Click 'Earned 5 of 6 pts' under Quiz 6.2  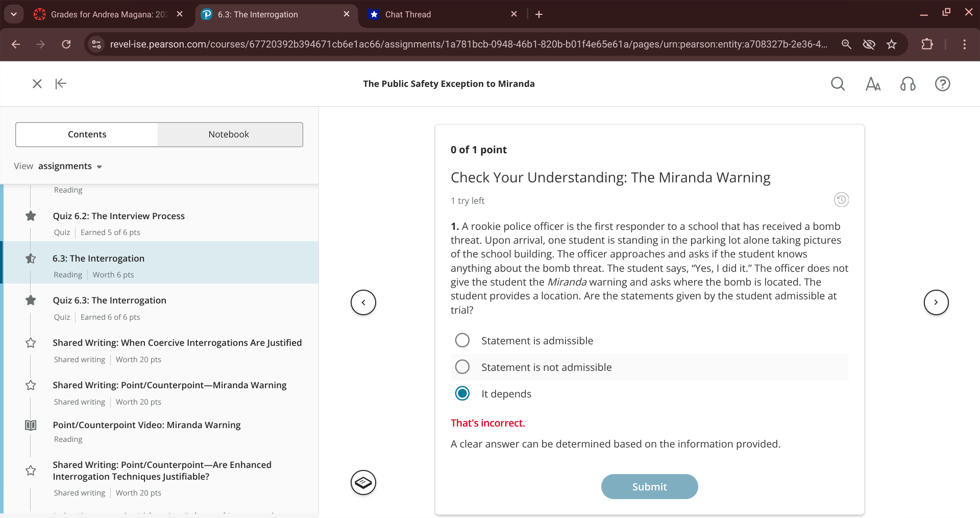(x=110, y=232)
